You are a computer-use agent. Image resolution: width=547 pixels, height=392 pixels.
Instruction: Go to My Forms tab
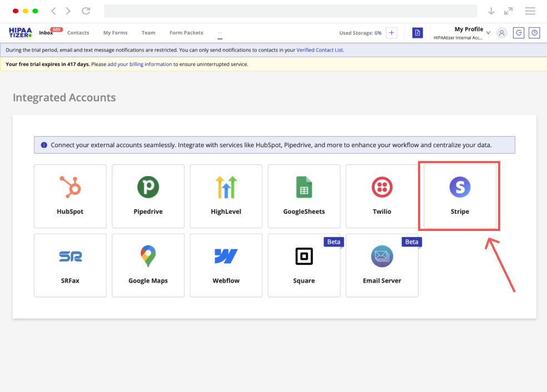click(x=115, y=33)
